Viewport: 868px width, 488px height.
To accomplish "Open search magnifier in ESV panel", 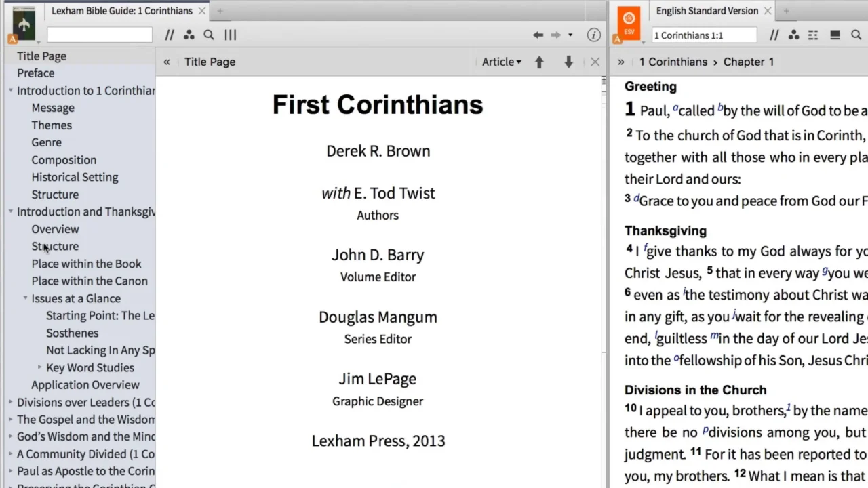I will (856, 35).
